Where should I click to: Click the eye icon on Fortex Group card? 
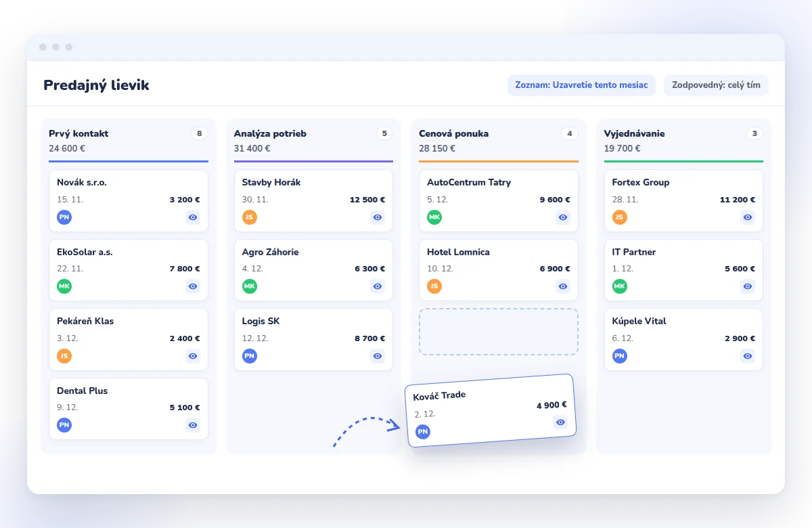(x=748, y=217)
